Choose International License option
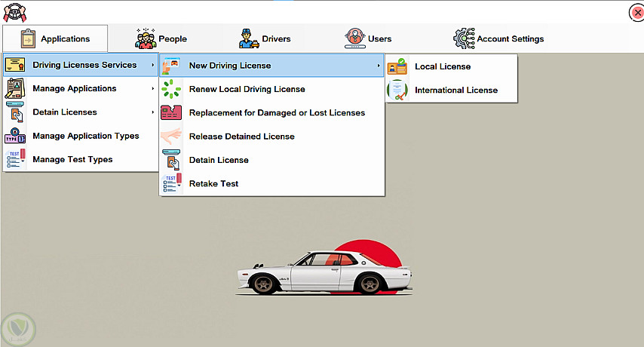644x347 pixels. click(x=451, y=90)
